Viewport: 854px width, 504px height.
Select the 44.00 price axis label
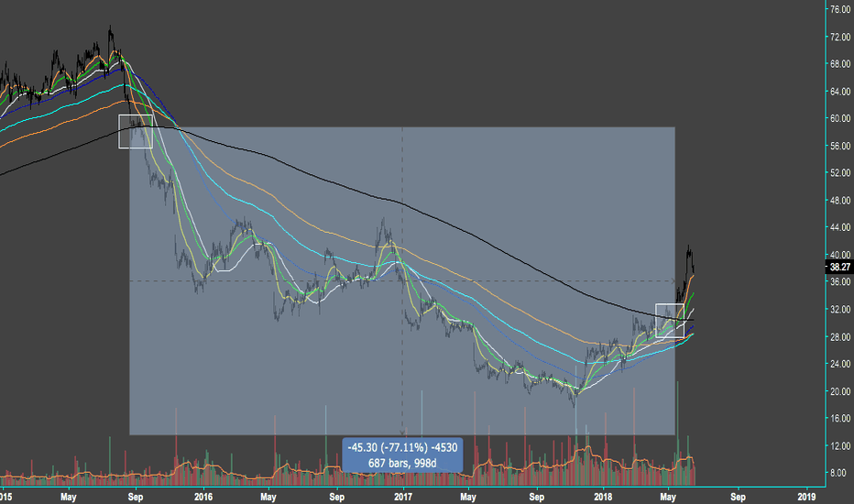tap(840, 227)
